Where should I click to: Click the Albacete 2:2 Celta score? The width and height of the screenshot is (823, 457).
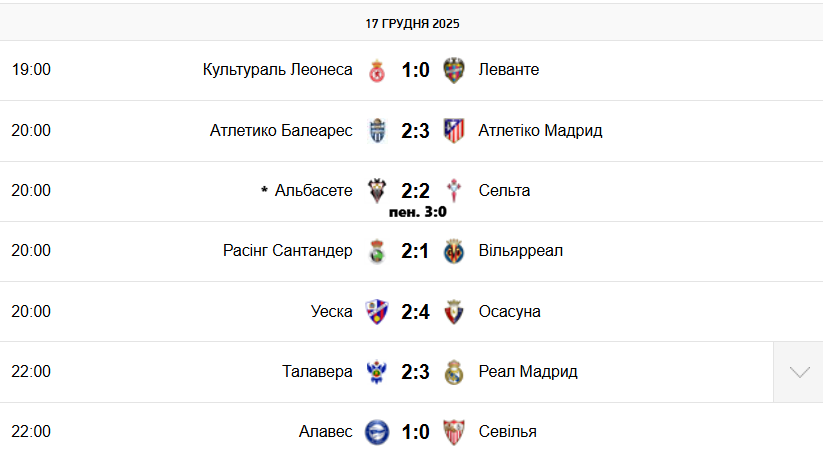pos(415,189)
